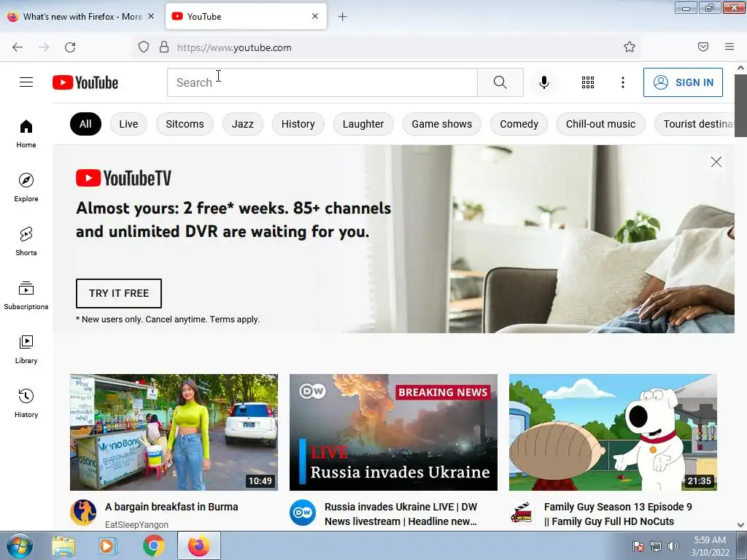Open the YouTube hamburger guide menu

click(26, 82)
